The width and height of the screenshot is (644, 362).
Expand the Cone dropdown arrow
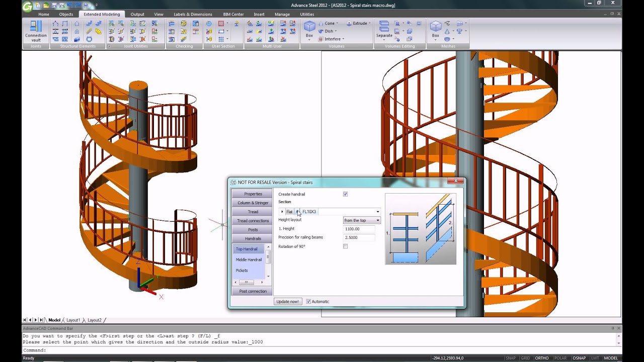pyautogui.click(x=337, y=23)
